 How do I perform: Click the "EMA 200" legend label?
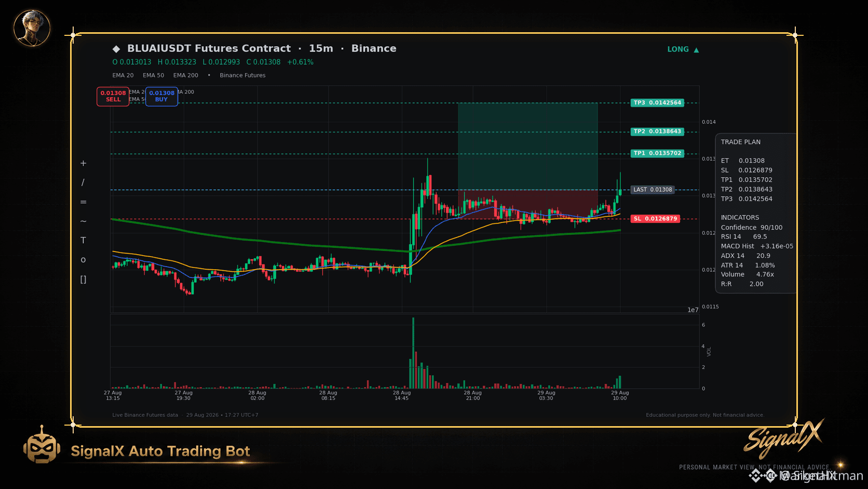pos(186,75)
